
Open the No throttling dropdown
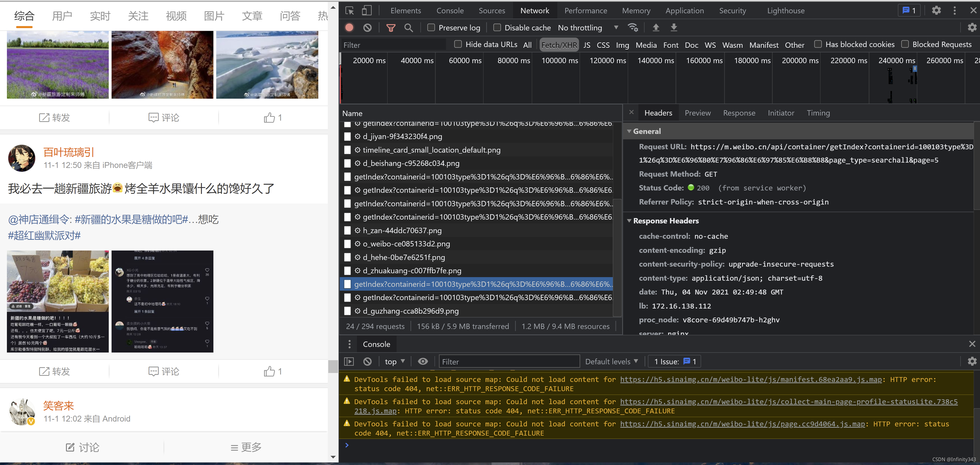point(588,27)
